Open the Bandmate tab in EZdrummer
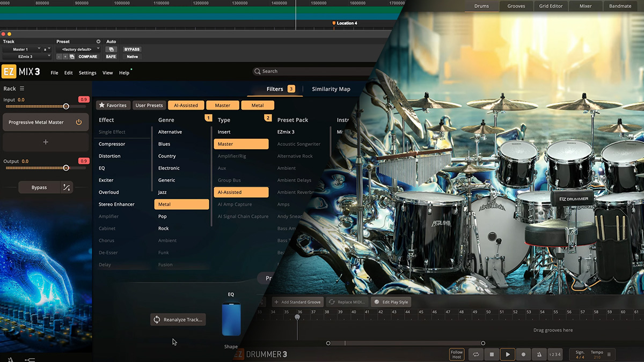 620,6
